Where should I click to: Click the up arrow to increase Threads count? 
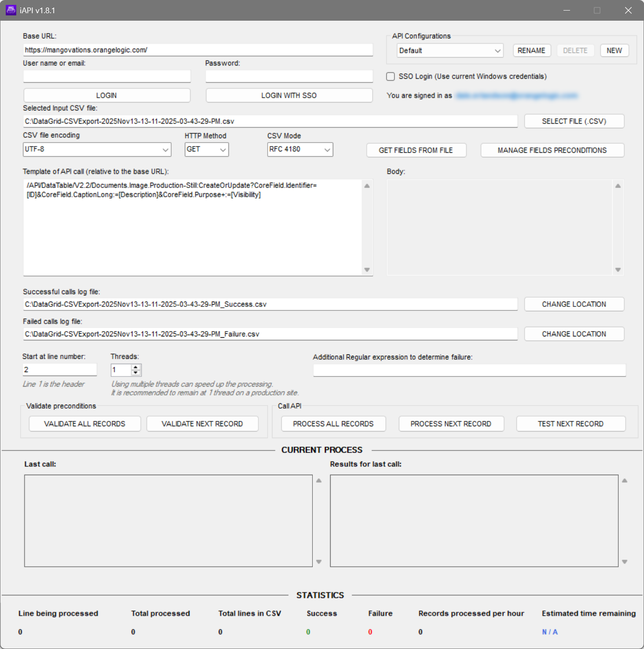tap(135, 367)
